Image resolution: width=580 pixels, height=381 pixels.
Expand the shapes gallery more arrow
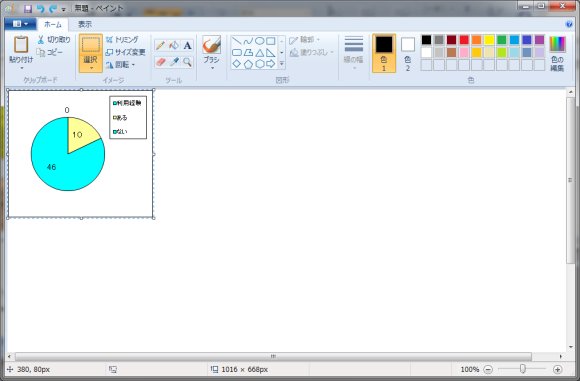click(x=281, y=64)
